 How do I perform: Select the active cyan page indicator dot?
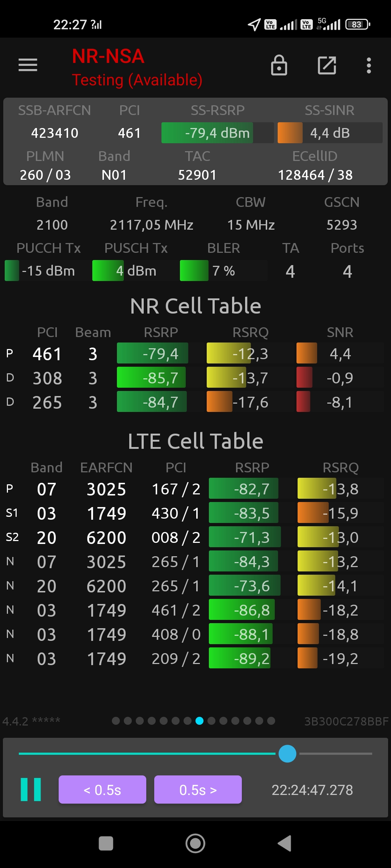click(199, 721)
